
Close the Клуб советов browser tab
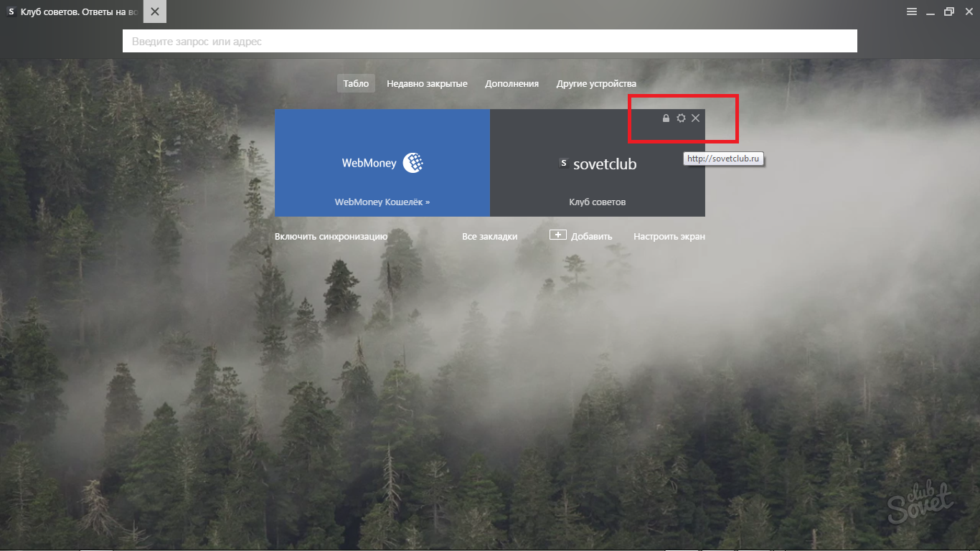[x=155, y=12]
